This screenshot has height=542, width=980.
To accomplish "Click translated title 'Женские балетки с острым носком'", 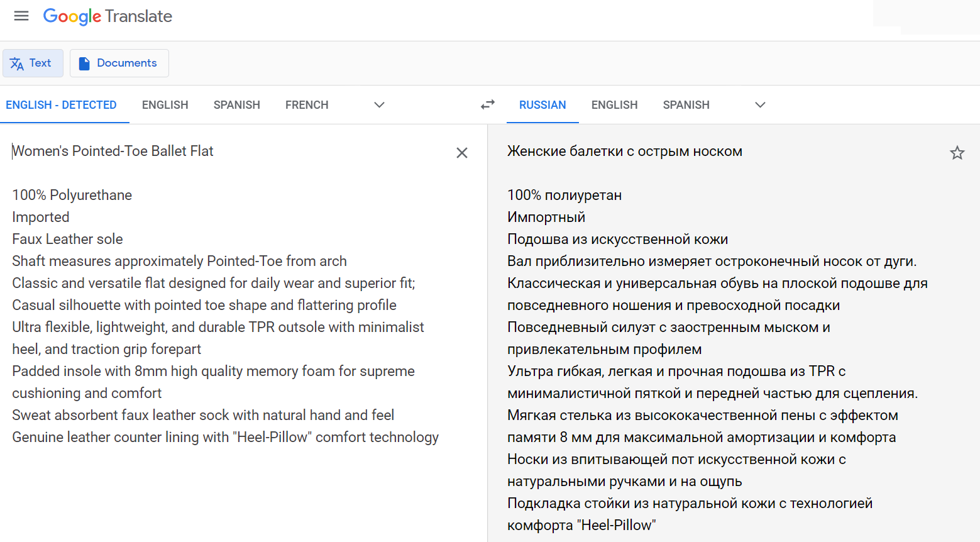I will [625, 152].
